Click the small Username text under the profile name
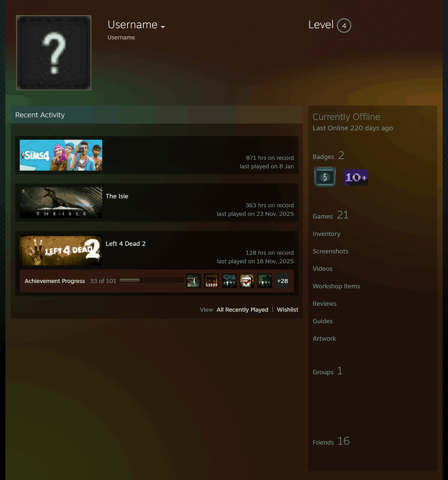Screen dimensions: 448x480 pos(121,37)
